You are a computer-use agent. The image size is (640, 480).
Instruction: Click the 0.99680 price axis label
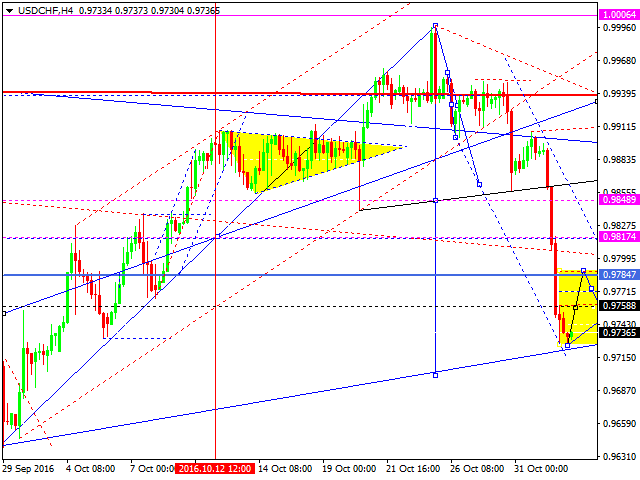(620, 61)
